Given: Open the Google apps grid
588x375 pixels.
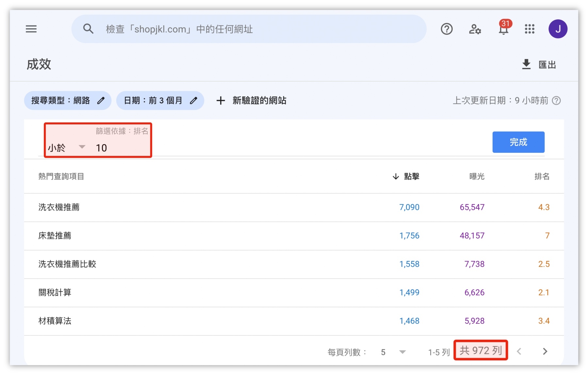Looking at the screenshot, I should click(529, 29).
